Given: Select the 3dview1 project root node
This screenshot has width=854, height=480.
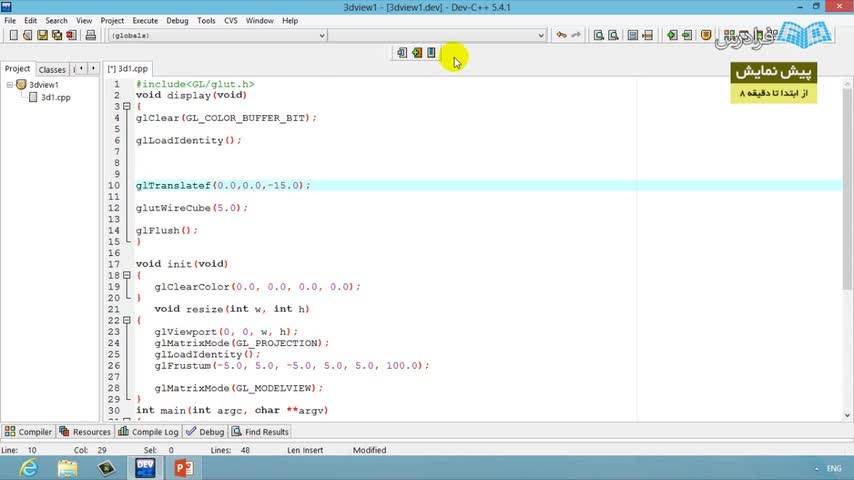Looking at the screenshot, I should click(44, 84).
